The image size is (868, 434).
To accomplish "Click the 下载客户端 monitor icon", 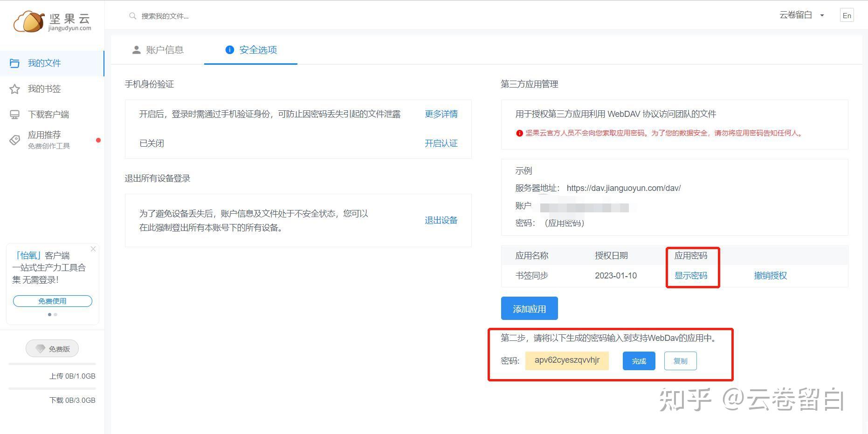I will pos(15,115).
